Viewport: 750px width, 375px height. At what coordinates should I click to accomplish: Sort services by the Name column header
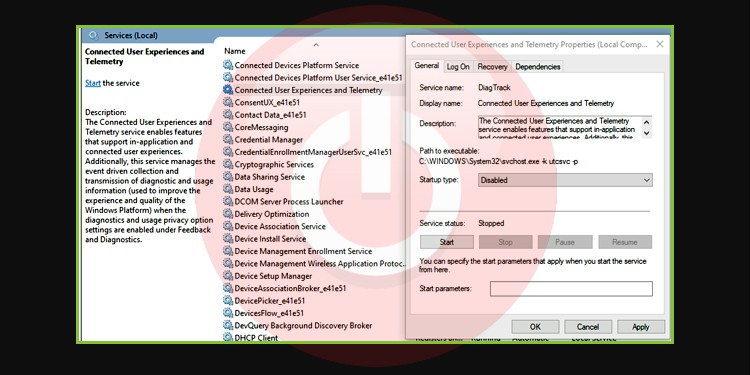(235, 51)
